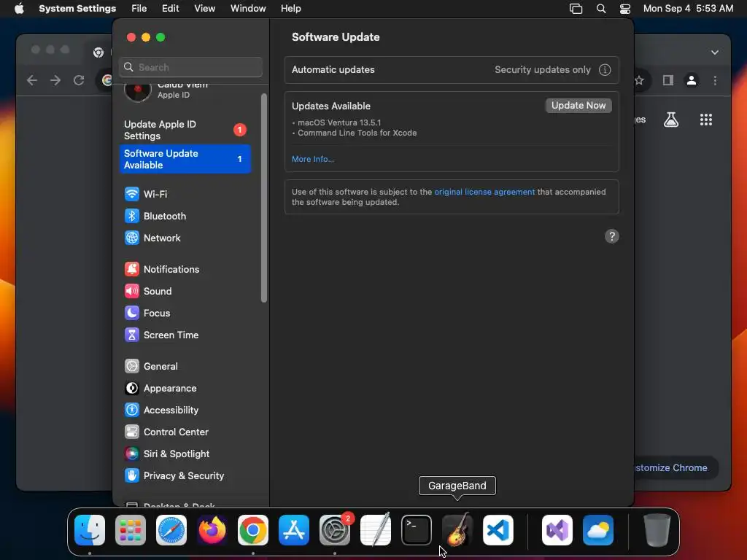The width and height of the screenshot is (747, 560).
Task: Open Control Center in menu bar
Action: pyautogui.click(x=625, y=9)
